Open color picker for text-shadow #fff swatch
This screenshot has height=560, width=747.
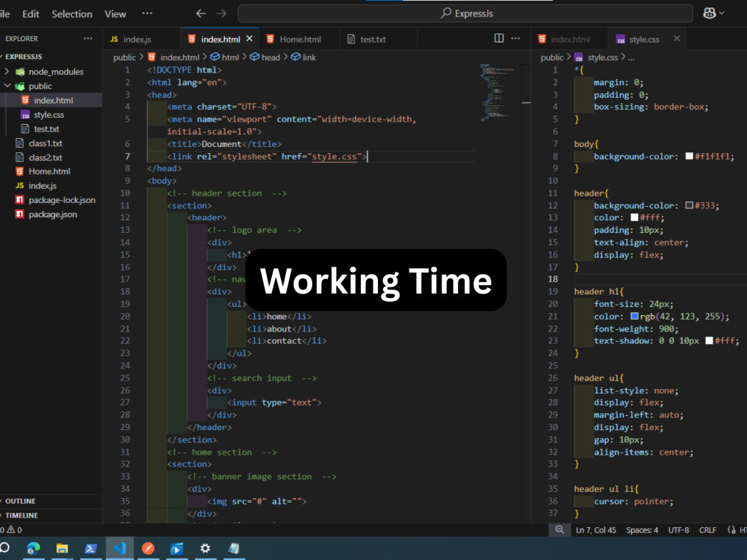[709, 340]
